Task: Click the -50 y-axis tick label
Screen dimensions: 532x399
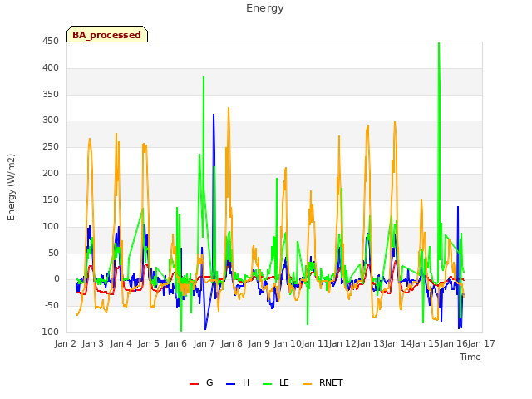Action: pyautogui.click(x=52, y=305)
